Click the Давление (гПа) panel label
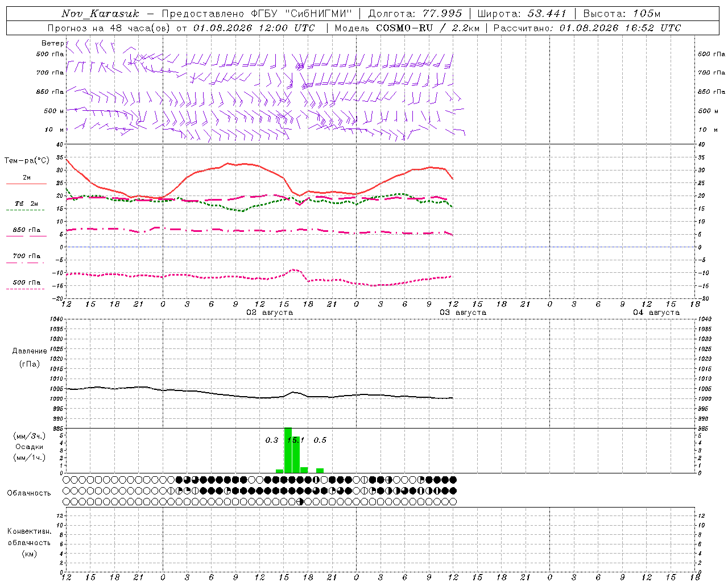 pos(30,357)
